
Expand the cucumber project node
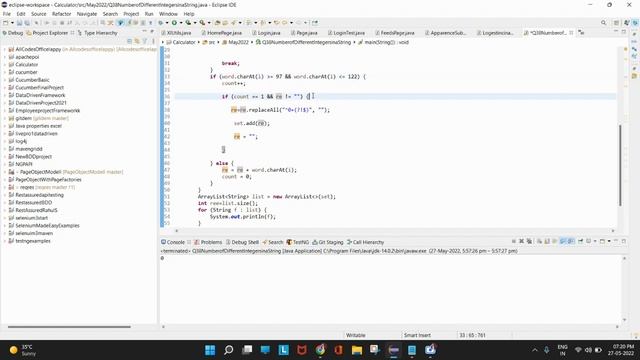coord(5,72)
